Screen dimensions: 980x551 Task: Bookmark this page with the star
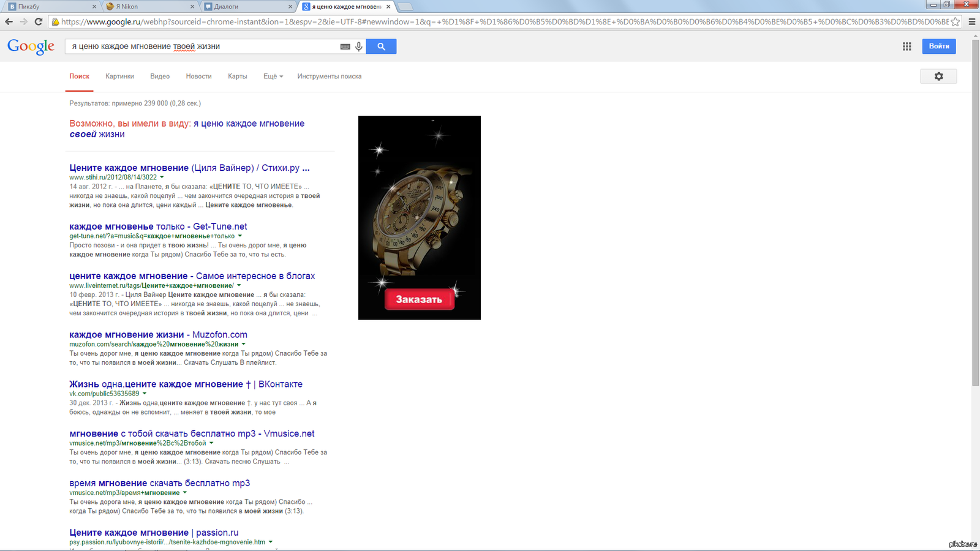pyautogui.click(x=955, y=21)
